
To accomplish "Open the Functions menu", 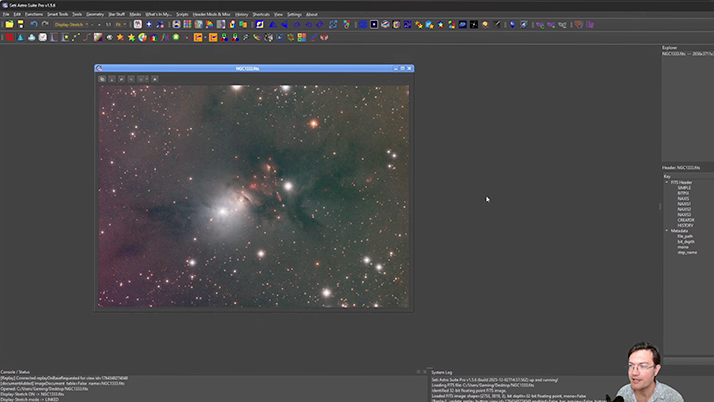I will 34,14.
